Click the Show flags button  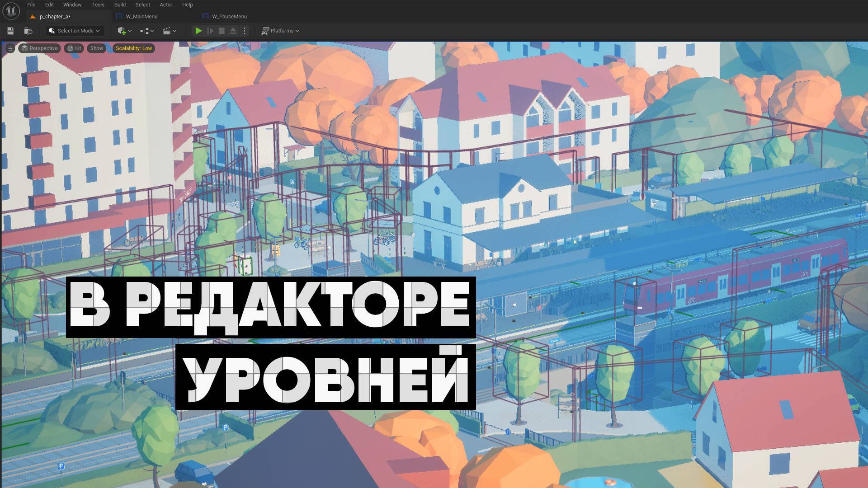tap(96, 48)
